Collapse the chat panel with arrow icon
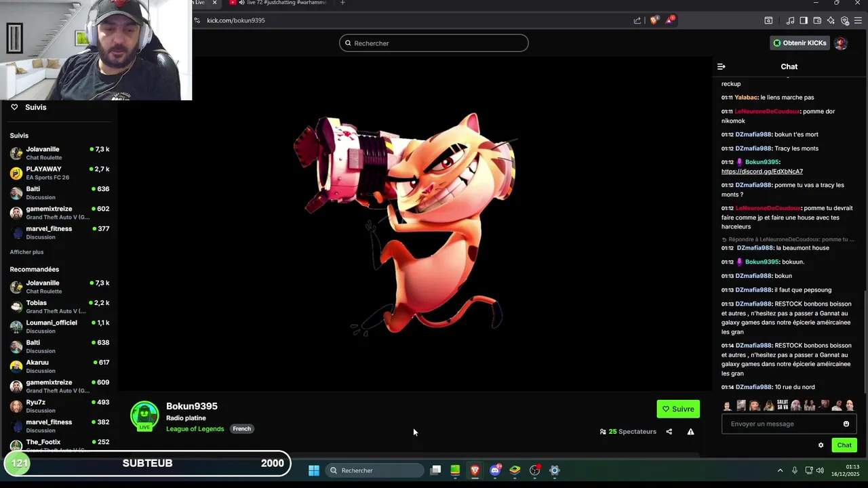The width and height of the screenshot is (868, 488). pyautogui.click(x=721, y=66)
